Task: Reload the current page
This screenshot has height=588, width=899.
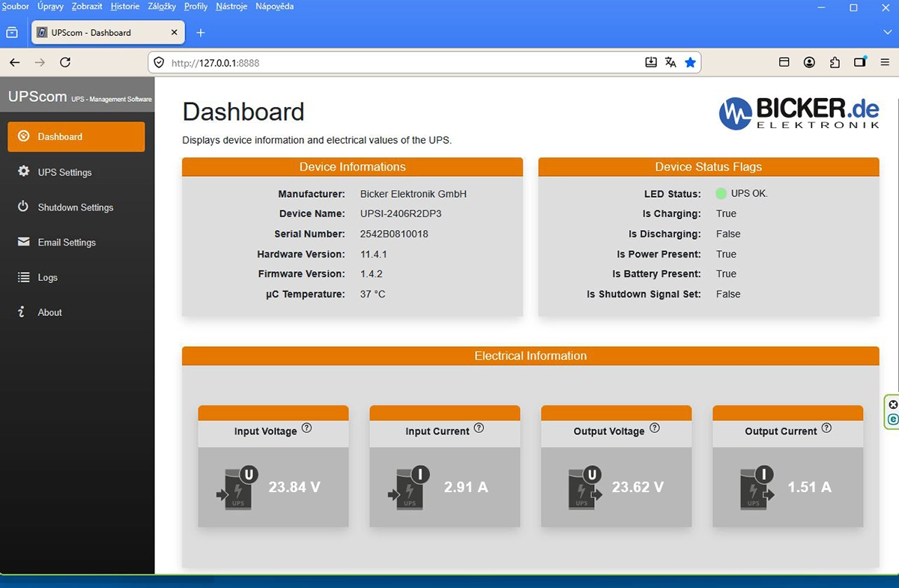Action: pyautogui.click(x=65, y=63)
